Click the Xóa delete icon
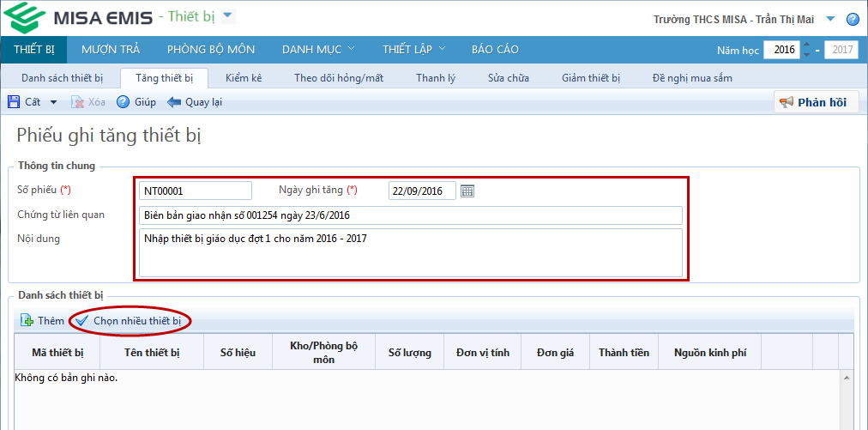The height and width of the screenshot is (430, 868). coord(77,102)
